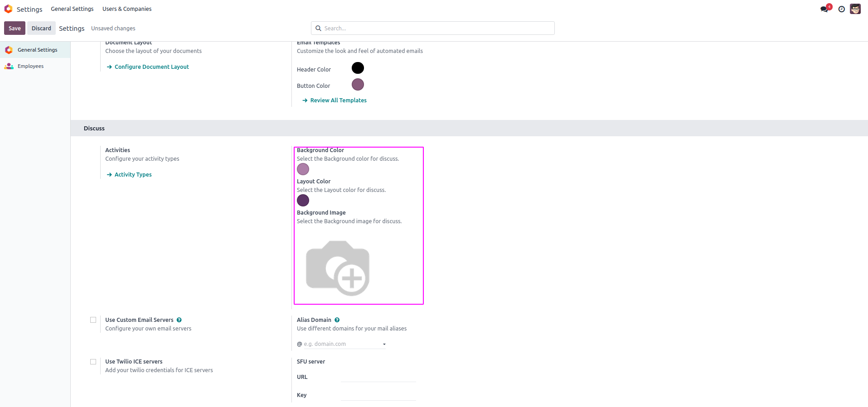
Task: Enable Use Twilio ICE servers checkbox
Action: [93, 362]
